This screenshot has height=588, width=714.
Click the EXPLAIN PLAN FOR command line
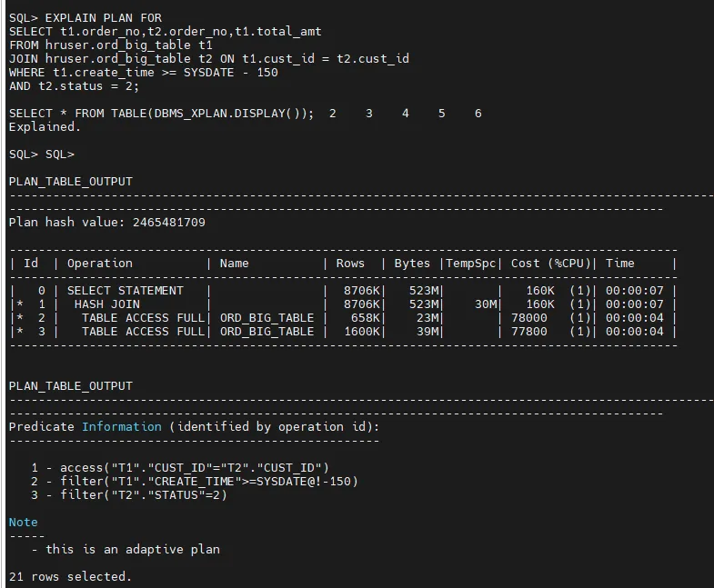[85, 18]
